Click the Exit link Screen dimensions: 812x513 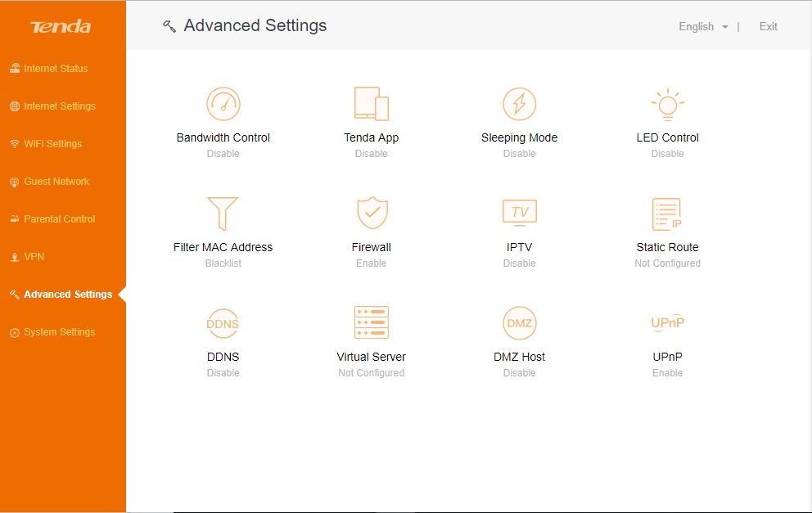768,26
